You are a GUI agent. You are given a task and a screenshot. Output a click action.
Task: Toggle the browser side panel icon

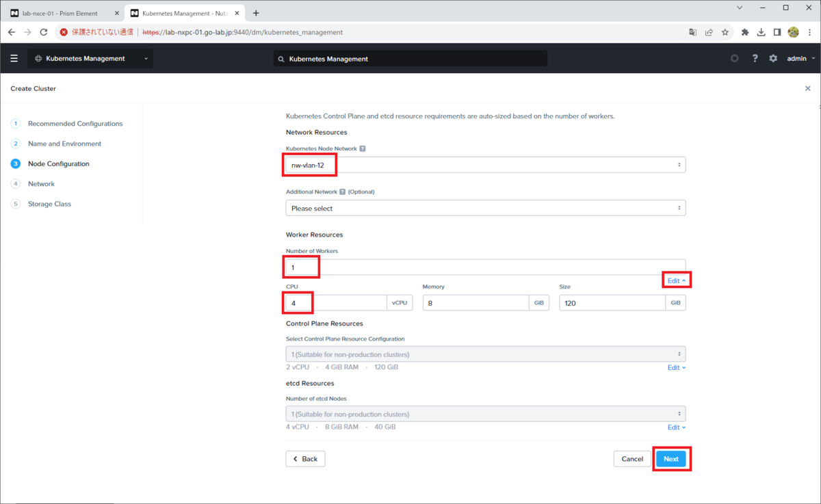pos(777,32)
